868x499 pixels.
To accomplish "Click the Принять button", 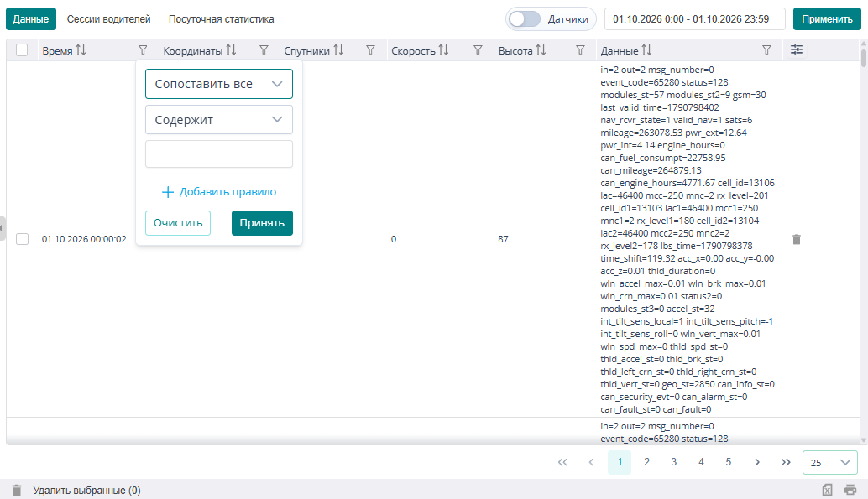I will pyautogui.click(x=262, y=223).
